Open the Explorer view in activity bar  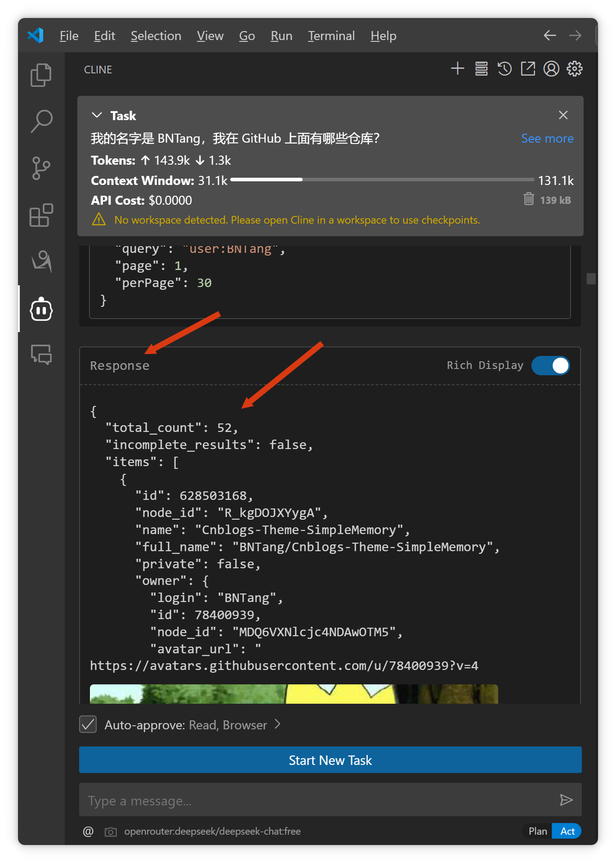(41, 75)
